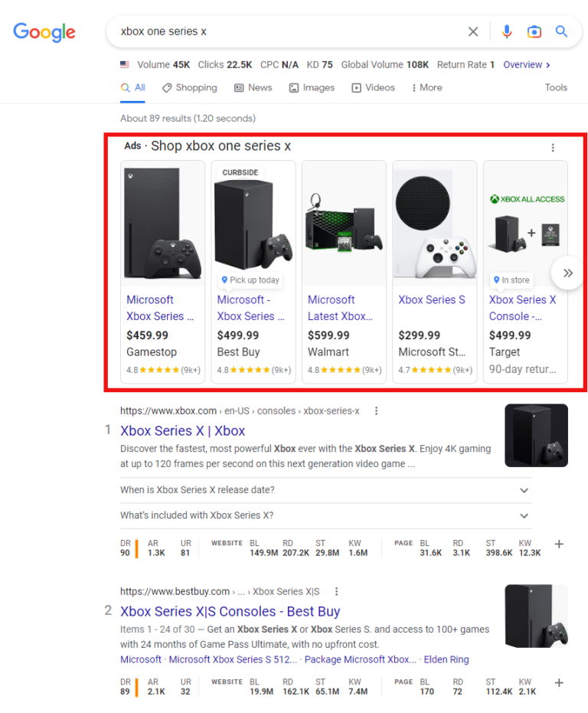Open the Walmart Xbox bundle ad image
This screenshot has height=713, width=588.
[x=344, y=224]
